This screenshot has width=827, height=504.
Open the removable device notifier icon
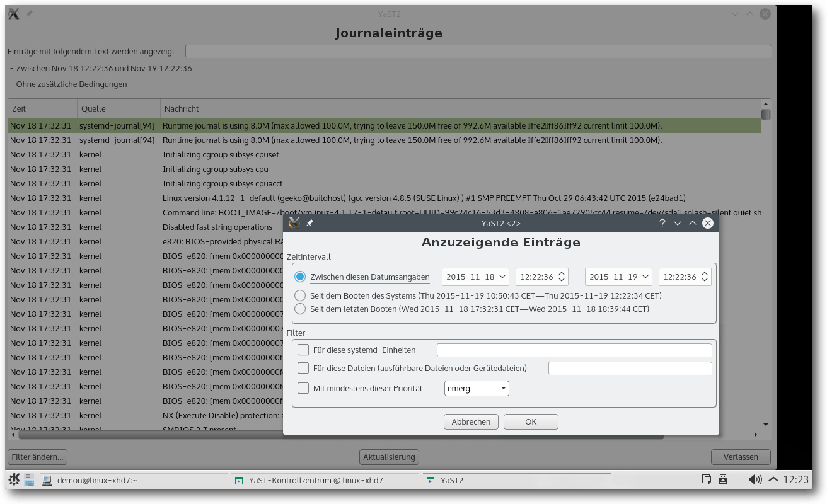pyautogui.click(x=724, y=480)
